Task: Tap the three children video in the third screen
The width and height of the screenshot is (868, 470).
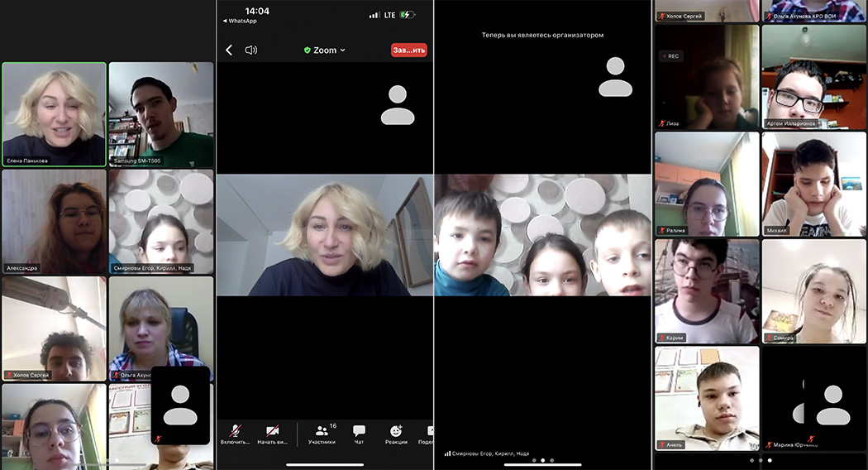Action: tap(542, 235)
